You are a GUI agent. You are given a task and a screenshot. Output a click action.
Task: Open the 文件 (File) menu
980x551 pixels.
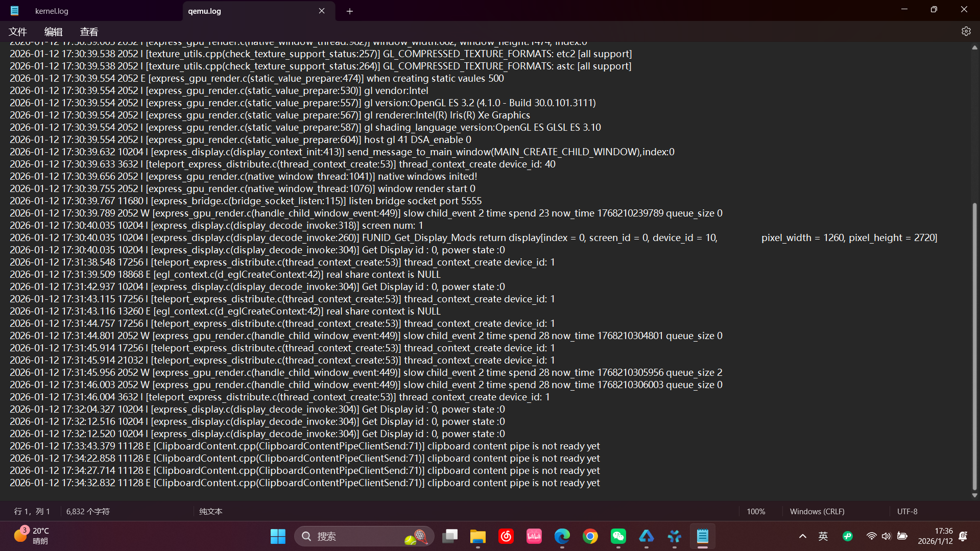18,32
